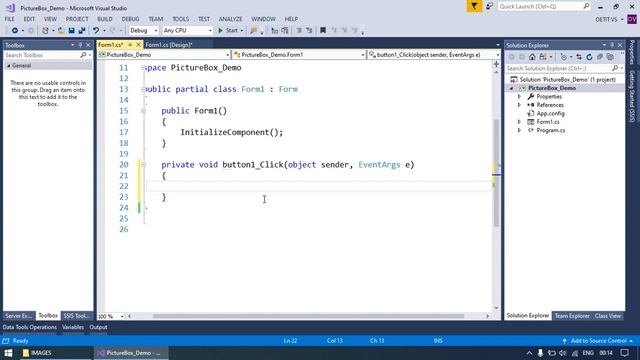This screenshot has height=360, width=640.
Task: Open the Any CPU platform dropdown
Action: click(187, 31)
